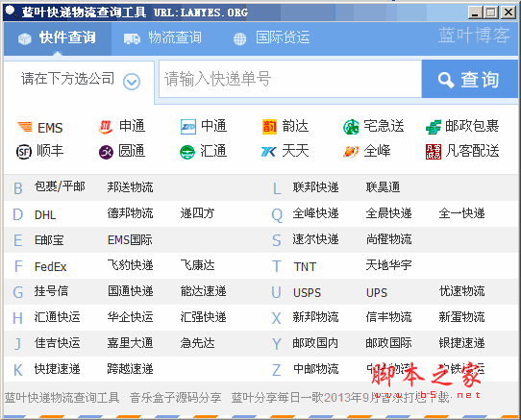Image resolution: width=521 pixels, height=420 pixels.
Task: Choose 能达速递 in row G
Action: [x=204, y=291]
